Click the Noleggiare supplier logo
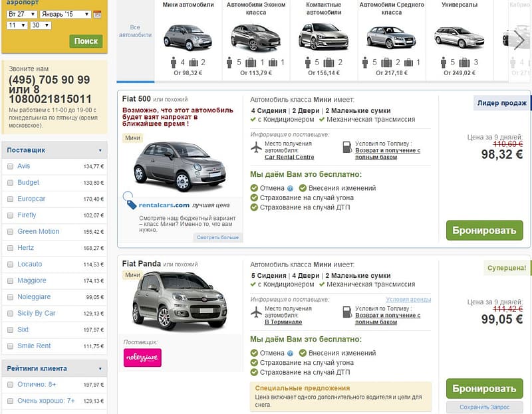Screen dimensions: 532x414 click(142, 358)
